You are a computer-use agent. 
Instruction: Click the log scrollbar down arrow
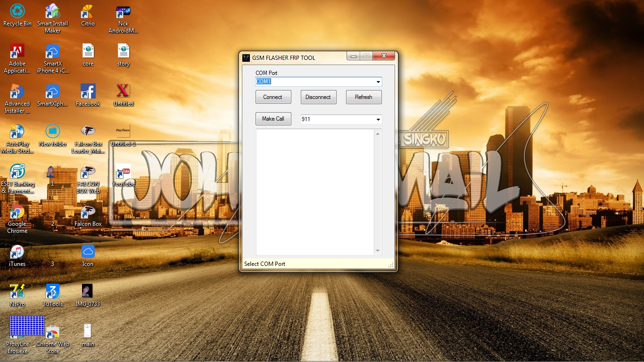click(x=378, y=251)
